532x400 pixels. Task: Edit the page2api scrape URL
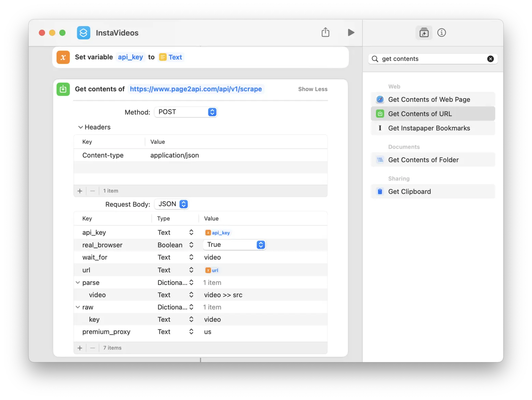196,89
